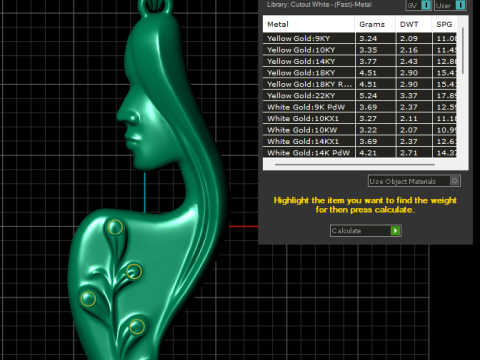Click the 3.27 grams value for 10KX1
The image size is (480, 360).
(368, 118)
